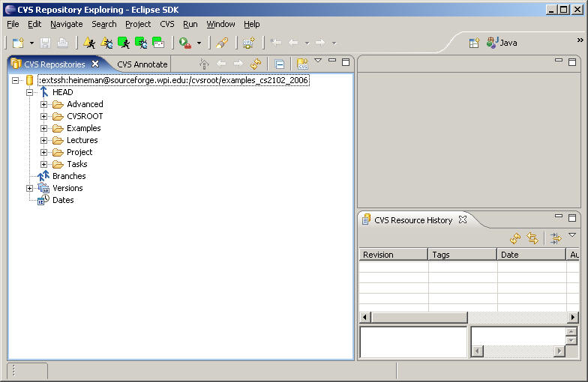Expand the Versions node
Viewport: 588px width, 382px height.
pos(30,188)
